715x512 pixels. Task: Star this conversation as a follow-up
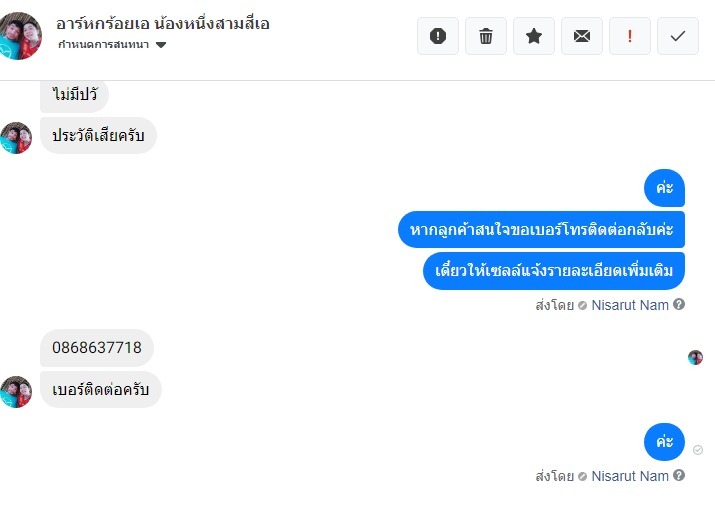tap(534, 36)
